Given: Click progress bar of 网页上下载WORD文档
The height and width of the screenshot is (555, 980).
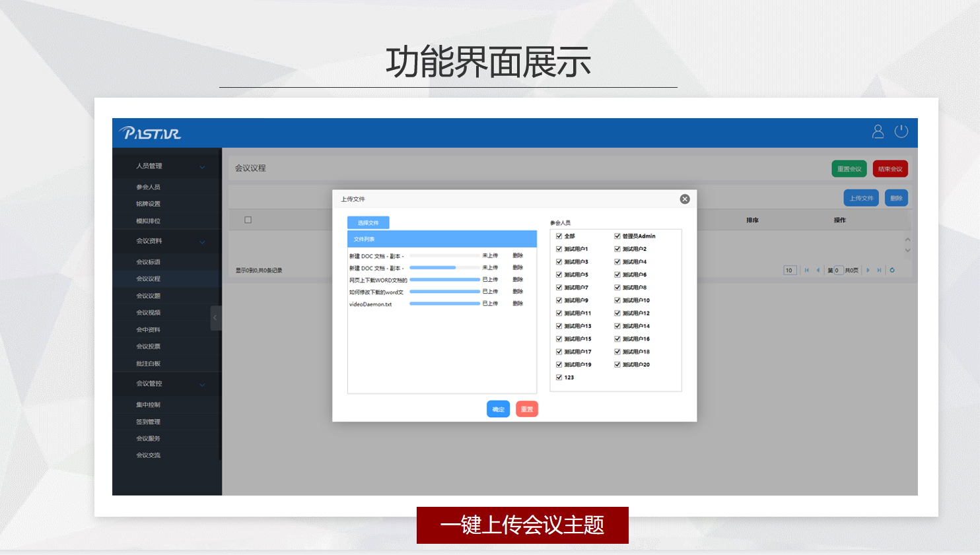Looking at the screenshot, I should (444, 280).
